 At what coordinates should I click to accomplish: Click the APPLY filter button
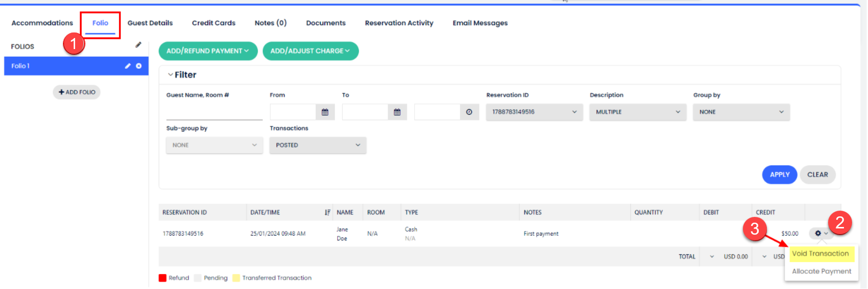click(779, 175)
